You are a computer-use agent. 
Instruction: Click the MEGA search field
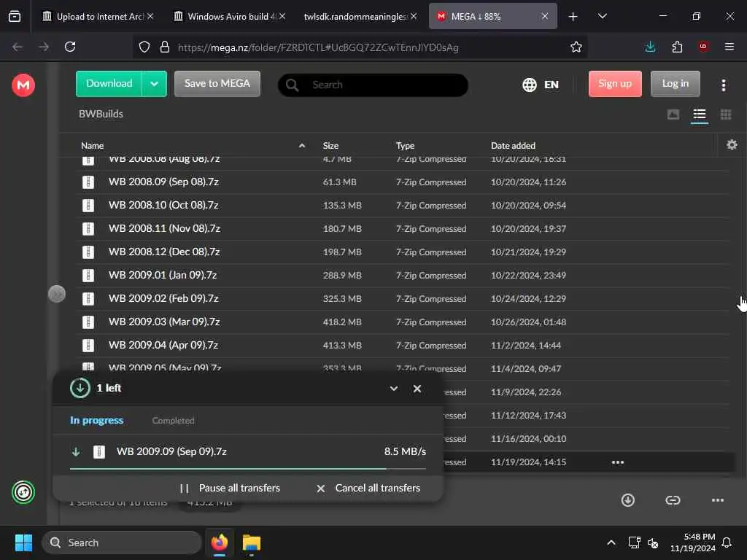click(373, 85)
